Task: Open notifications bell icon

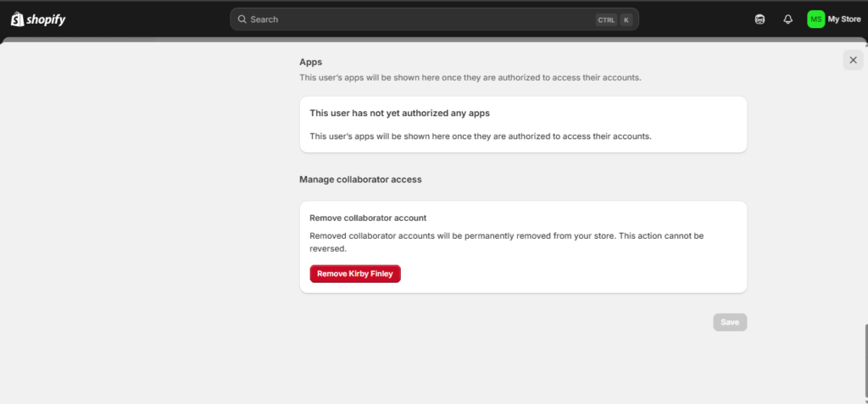Action: (787, 19)
